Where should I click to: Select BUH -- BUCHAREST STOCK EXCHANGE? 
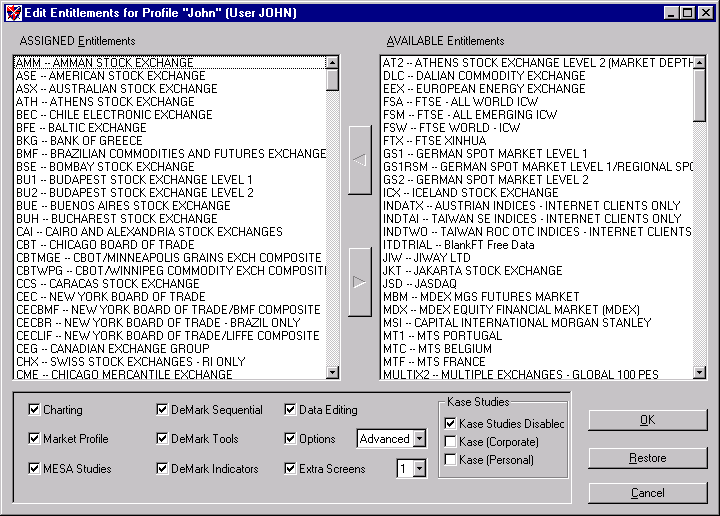click(x=170, y=219)
